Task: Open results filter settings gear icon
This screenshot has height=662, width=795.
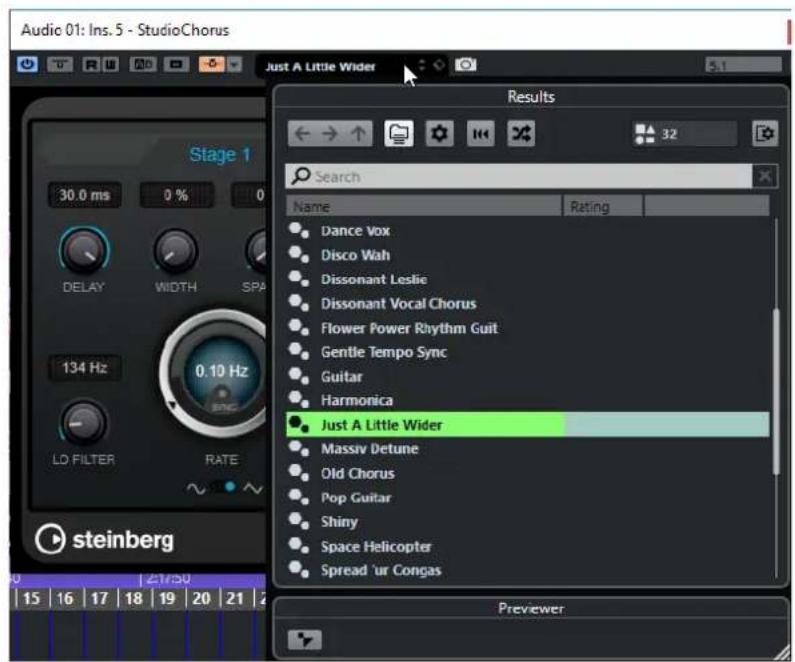Action: pyautogui.click(x=439, y=134)
